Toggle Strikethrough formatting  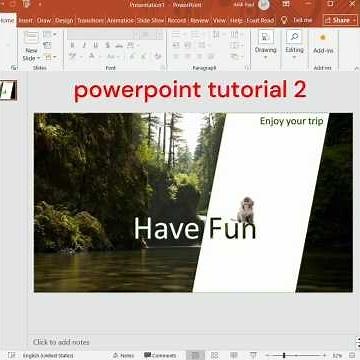[119, 45]
